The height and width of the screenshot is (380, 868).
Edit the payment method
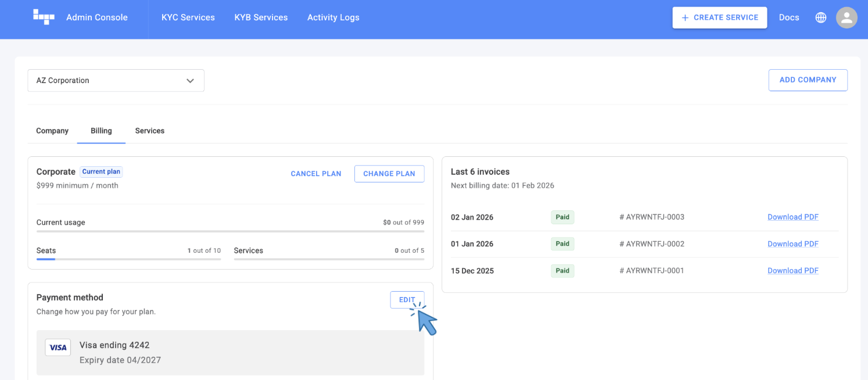(407, 300)
